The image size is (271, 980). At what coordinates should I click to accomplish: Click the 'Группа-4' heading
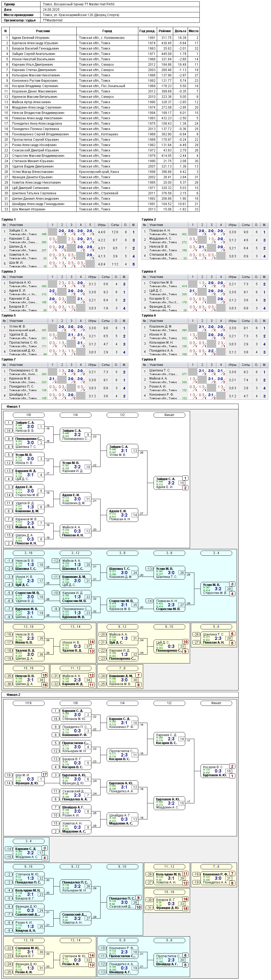pos(149,271)
